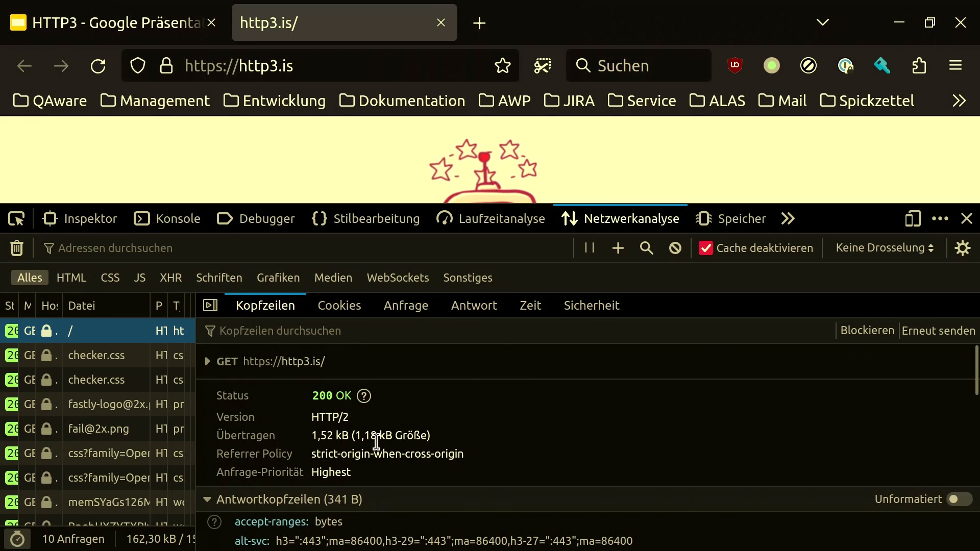Filter requests by Grafiken
The height and width of the screenshot is (551, 980).
point(278,278)
